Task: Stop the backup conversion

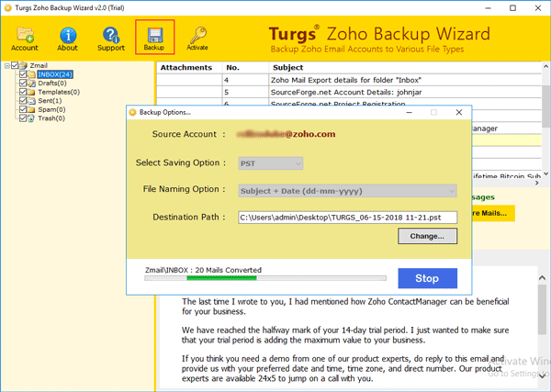Action: point(428,278)
